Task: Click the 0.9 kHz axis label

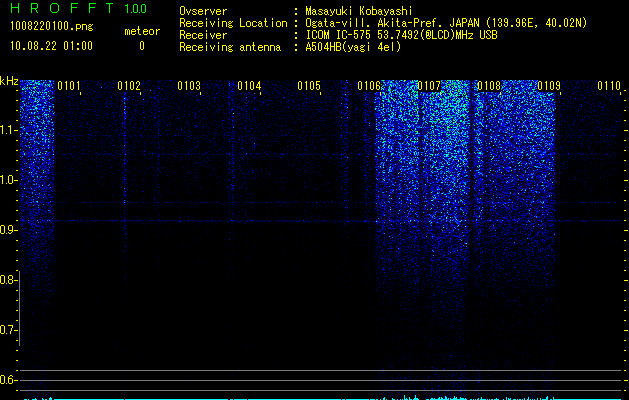Action: pos(8,230)
